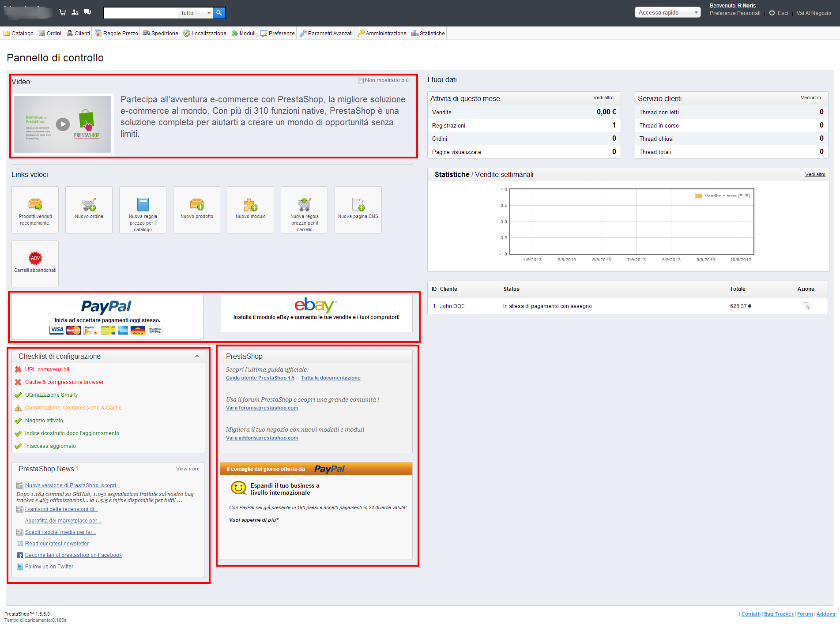Collapse the Checklist di configurazione panel
The image size is (840, 639).
tap(197, 356)
